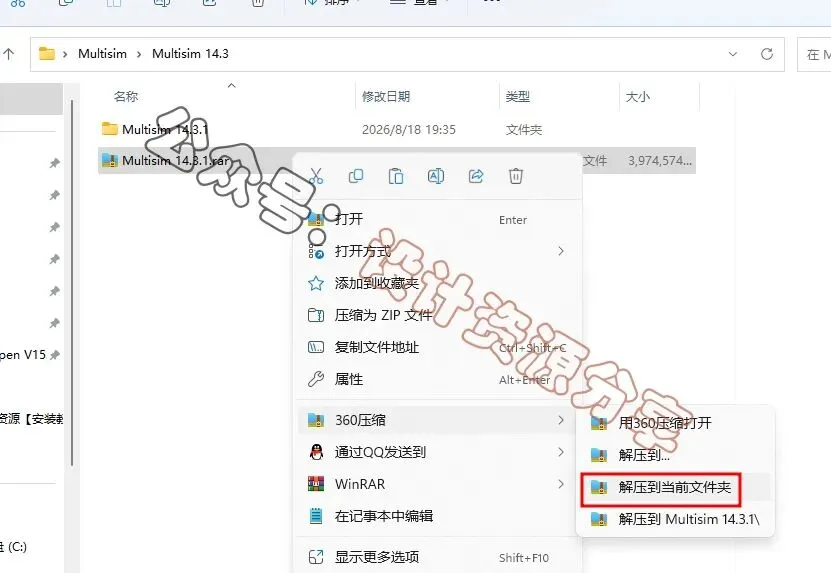Click the 360压缩 archive icon in menu
This screenshot has width=831, height=573.
316,420
